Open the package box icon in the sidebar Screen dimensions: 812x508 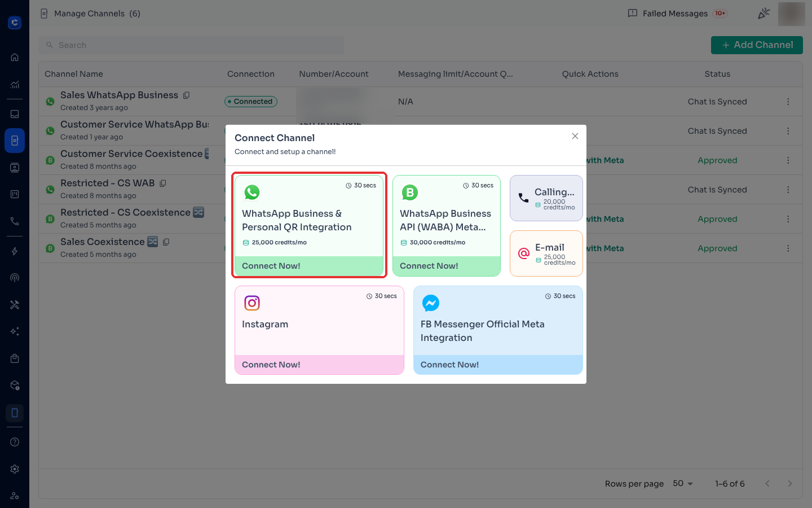click(x=15, y=386)
